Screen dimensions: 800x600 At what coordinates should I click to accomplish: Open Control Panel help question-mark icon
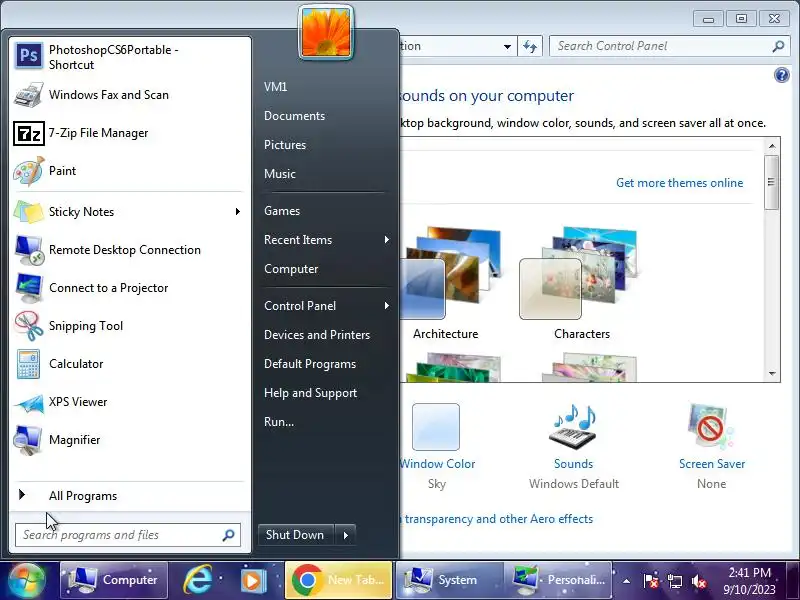pos(781,76)
